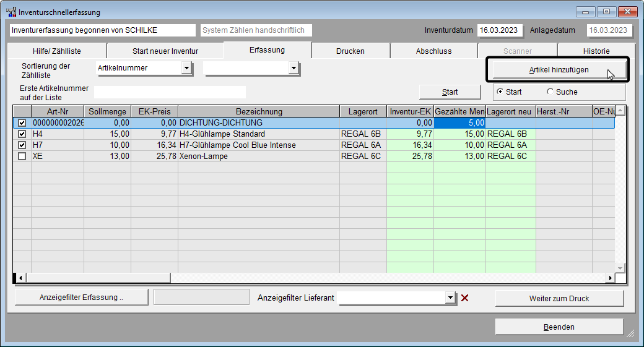
Task: Click the red X next to Anzeigefilter Lieferant
Action: (464, 298)
